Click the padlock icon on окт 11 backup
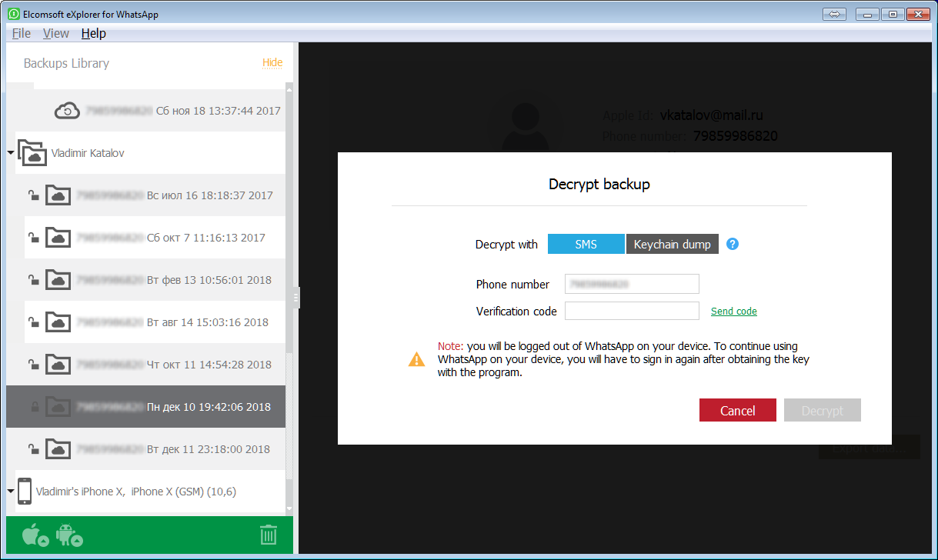 tap(34, 365)
